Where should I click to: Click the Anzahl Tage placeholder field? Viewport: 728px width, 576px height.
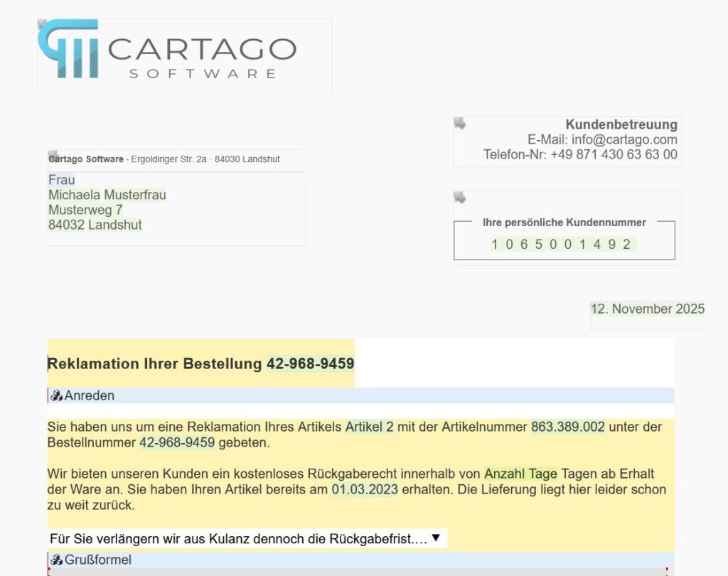coord(520,474)
